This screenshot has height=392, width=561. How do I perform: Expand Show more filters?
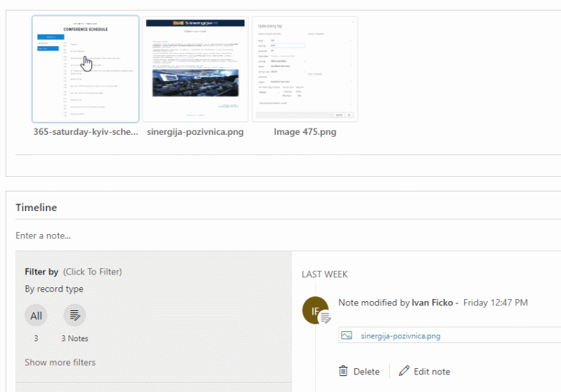pos(60,362)
